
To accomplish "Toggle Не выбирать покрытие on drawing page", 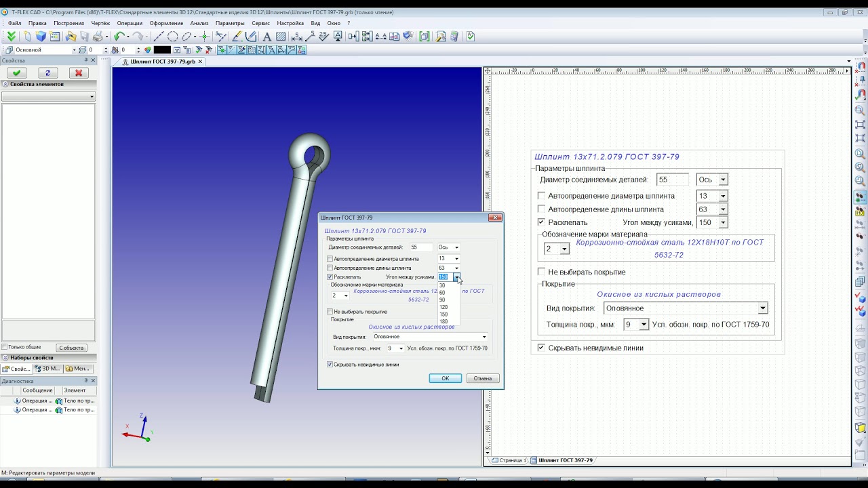I will (x=541, y=272).
